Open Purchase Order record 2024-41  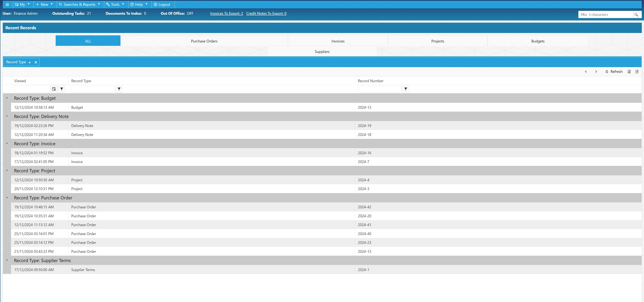coord(326,225)
